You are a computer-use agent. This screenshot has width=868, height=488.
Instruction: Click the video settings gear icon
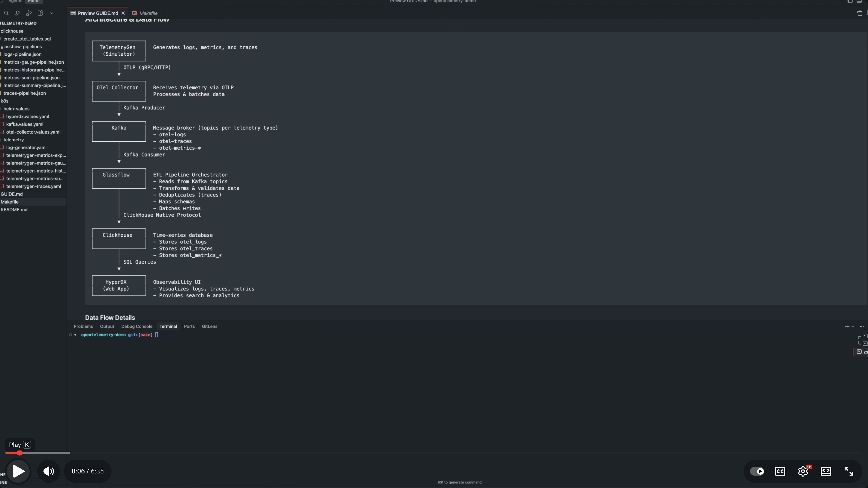tap(803, 471)
